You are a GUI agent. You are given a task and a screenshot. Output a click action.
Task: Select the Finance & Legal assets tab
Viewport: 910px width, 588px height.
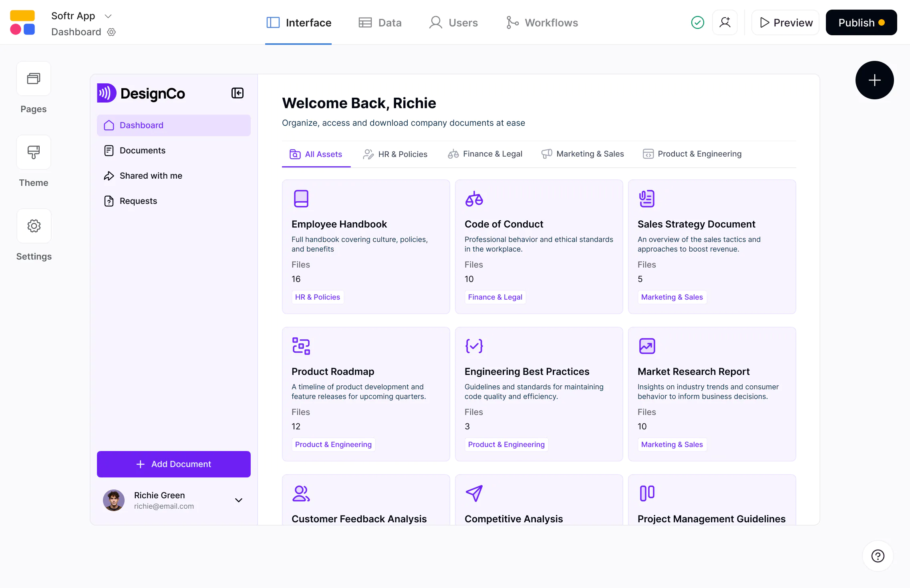pyautogui.click(x=484, y=154)
